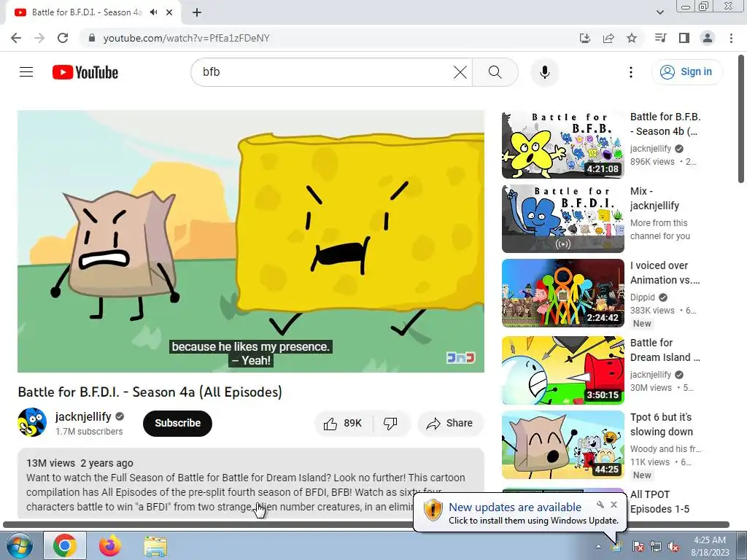Open jacknjellify channel avatar

click(x=32, y=422)
